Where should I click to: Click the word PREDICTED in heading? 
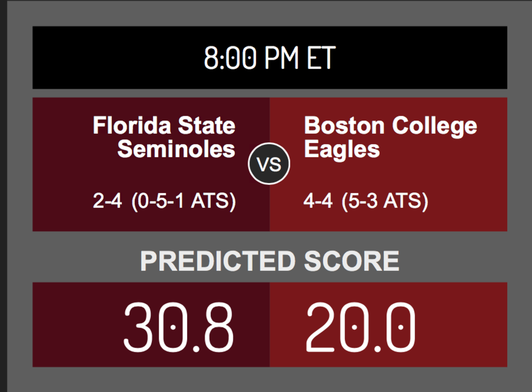(218, 261)
